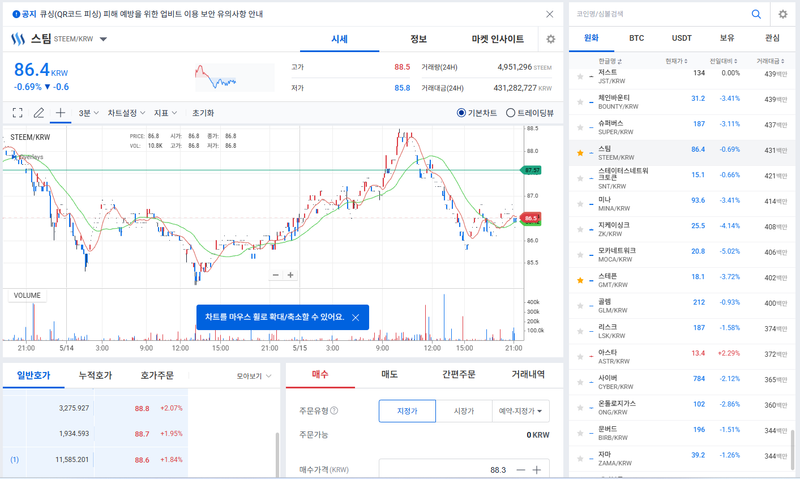800x479 pixels.
Task: Open the 리스크 LSK/KRW row
Action: coord(682,331)
